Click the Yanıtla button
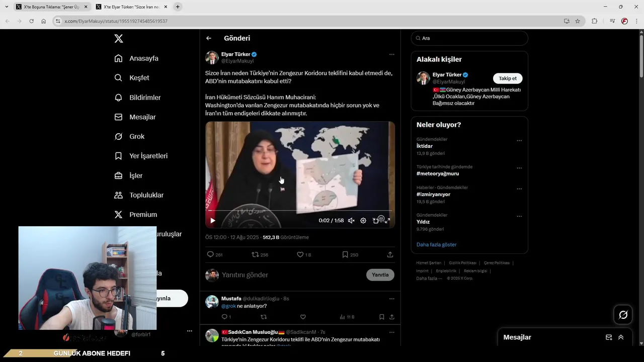 pyautogui.click(x=380, y=275)
